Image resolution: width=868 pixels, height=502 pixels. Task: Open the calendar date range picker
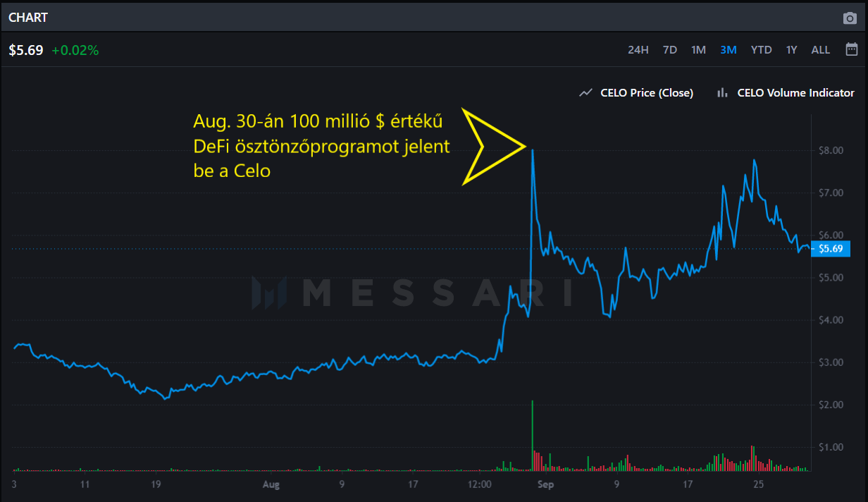coord(851,49)
